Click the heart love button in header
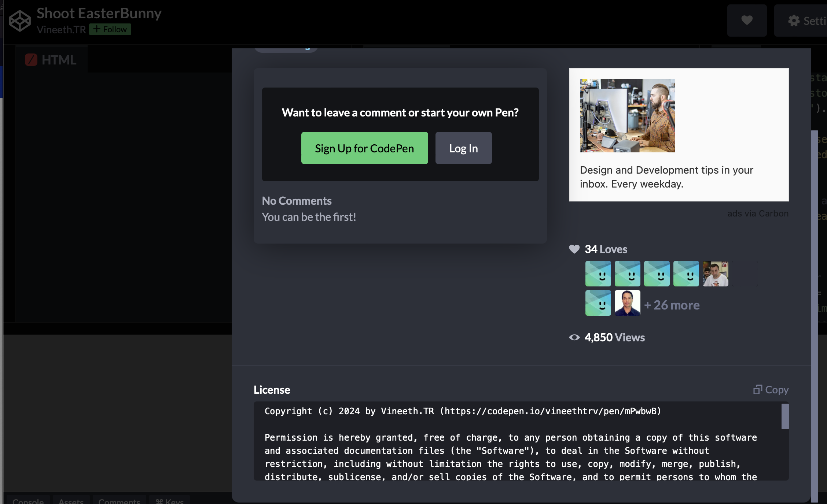This screenshot has width=827, height=504. pyautogui.click(x=747, y=20)
